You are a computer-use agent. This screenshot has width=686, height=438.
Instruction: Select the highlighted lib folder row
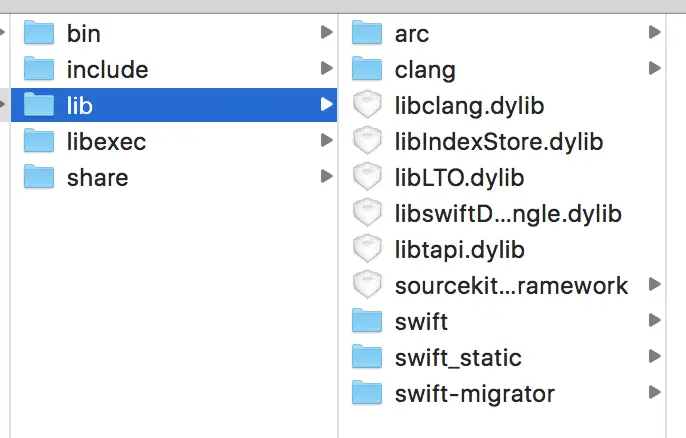click(x=170, y=105)
